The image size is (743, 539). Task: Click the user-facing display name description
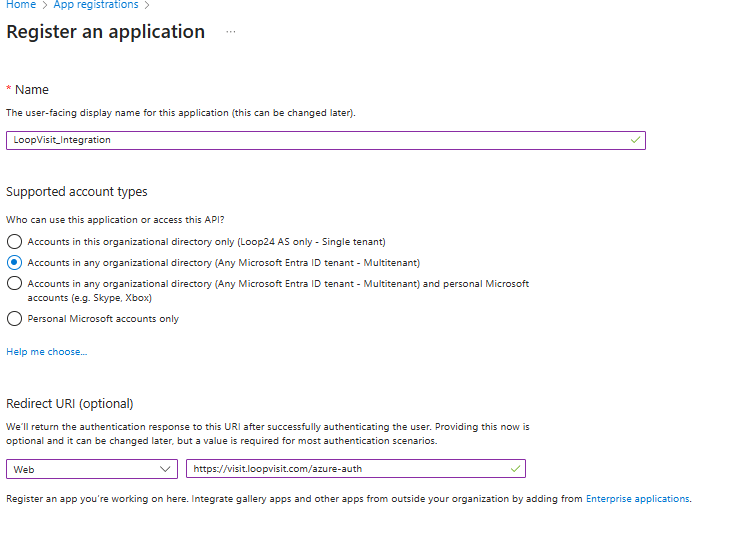(181, 113)
